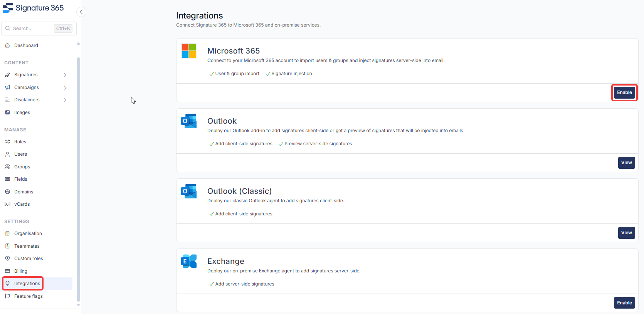Click the Users person icon
The width and height of the screenshot is (644, 314).
pyautogui.click(x=7, y=154)
